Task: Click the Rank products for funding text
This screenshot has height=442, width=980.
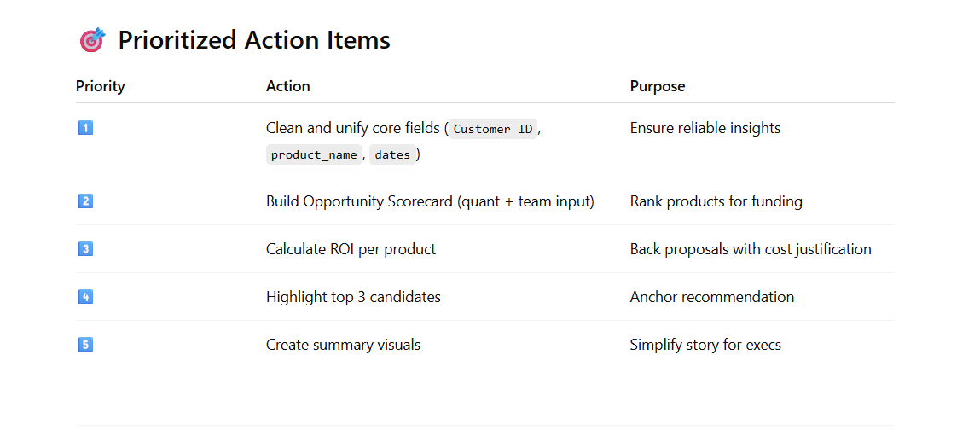Action: point(716,201)
